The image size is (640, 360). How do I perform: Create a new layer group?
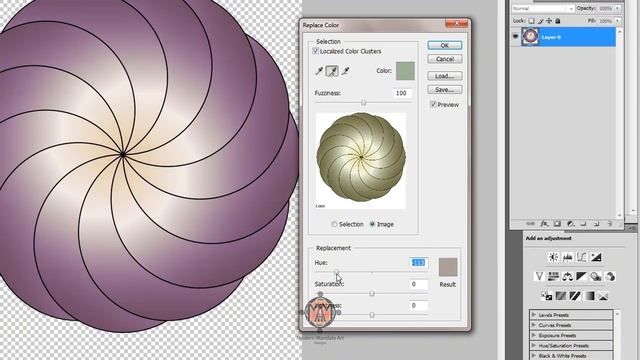[584, 224]
